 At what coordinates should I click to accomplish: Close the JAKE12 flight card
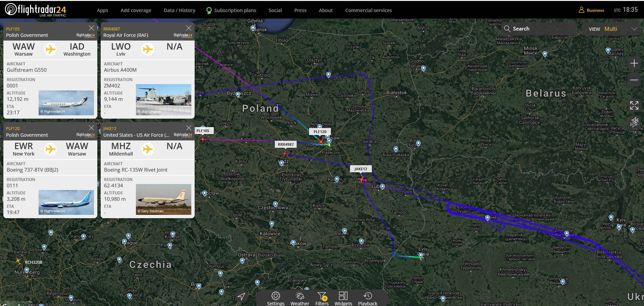click(189, 128)
